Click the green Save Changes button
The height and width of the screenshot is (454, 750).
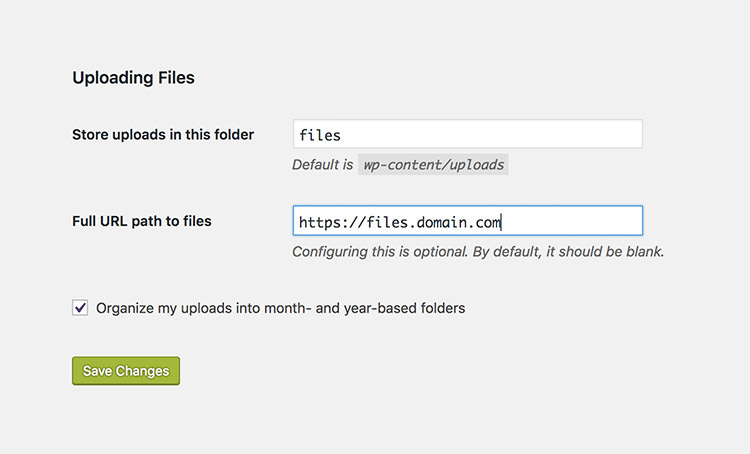(126, 370)
